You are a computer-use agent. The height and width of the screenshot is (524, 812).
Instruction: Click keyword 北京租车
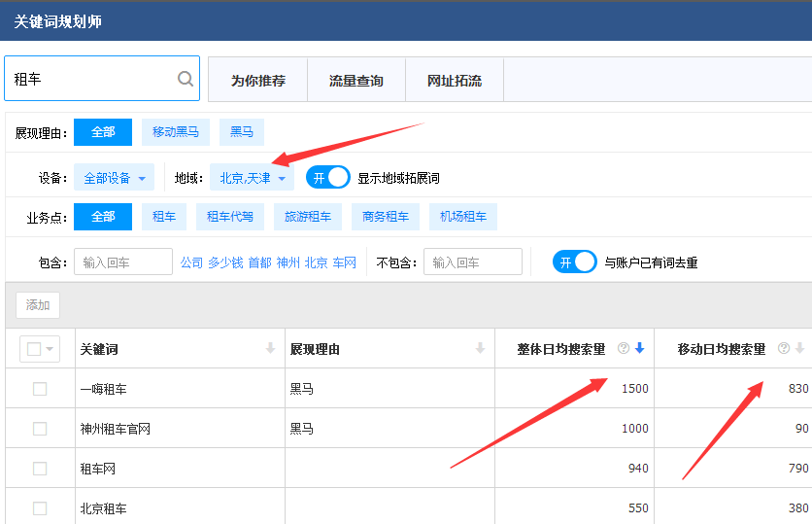click(104, 508)
